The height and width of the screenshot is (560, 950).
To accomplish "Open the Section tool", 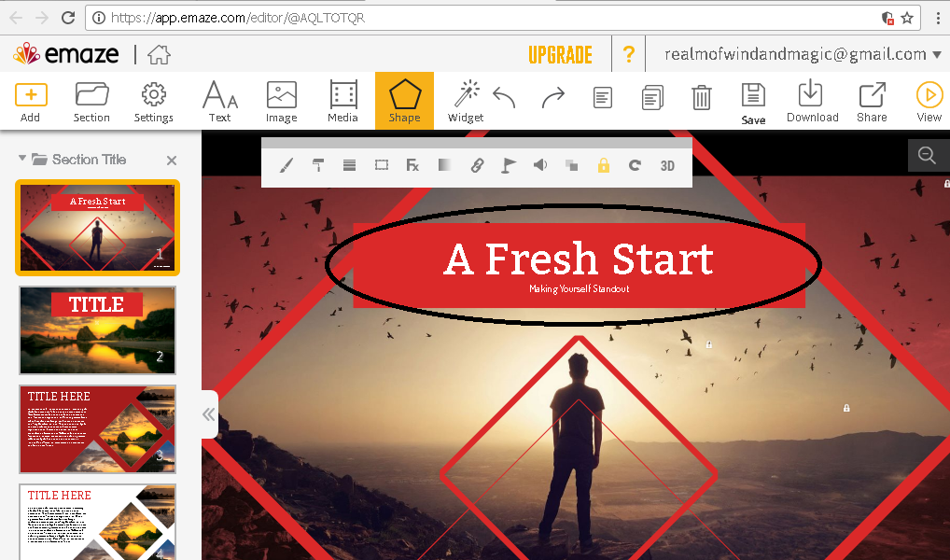I will click(91, 101).
